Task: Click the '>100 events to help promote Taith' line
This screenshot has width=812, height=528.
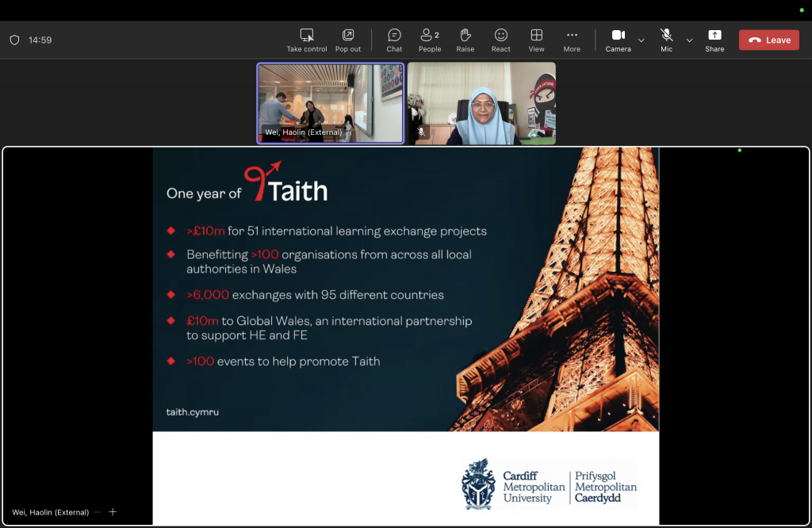Action: (283, 362)
